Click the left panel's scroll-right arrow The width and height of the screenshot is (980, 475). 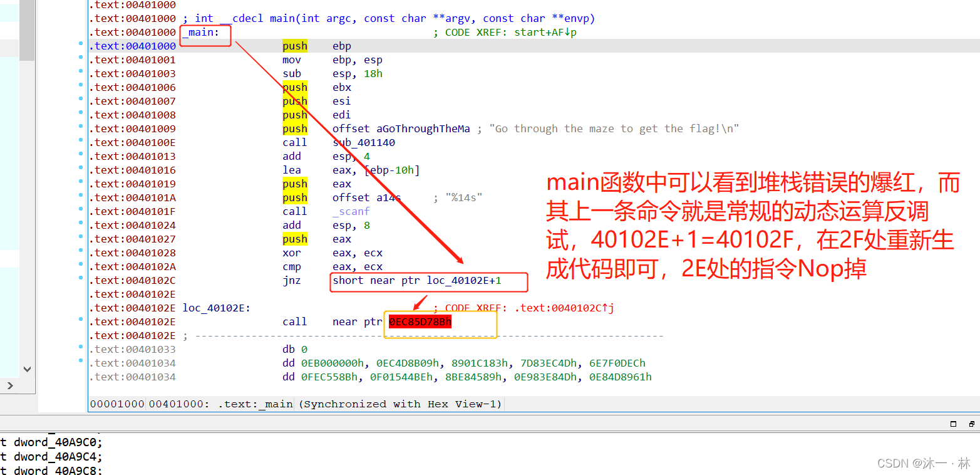click(x=10, y=385)
